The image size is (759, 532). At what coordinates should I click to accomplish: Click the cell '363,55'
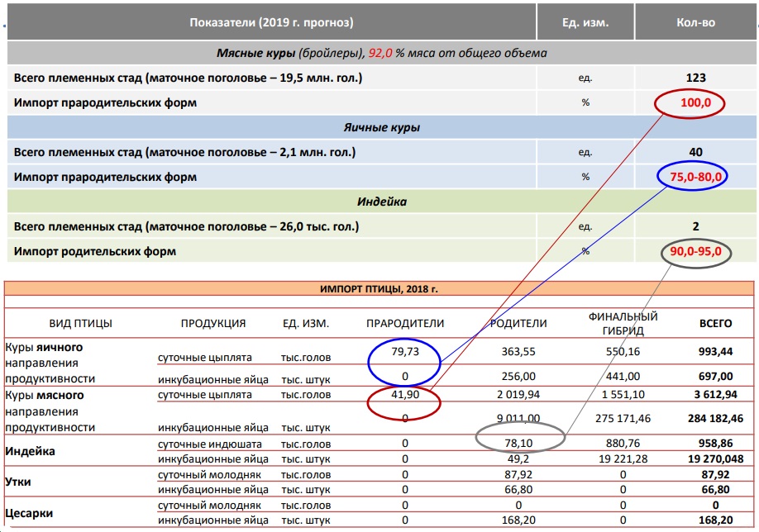(x=518, y=352)
